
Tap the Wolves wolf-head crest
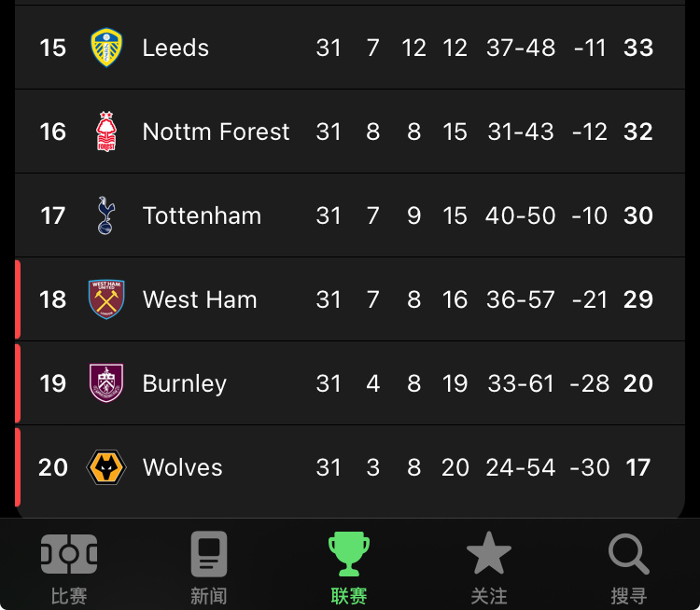[106, 467]
